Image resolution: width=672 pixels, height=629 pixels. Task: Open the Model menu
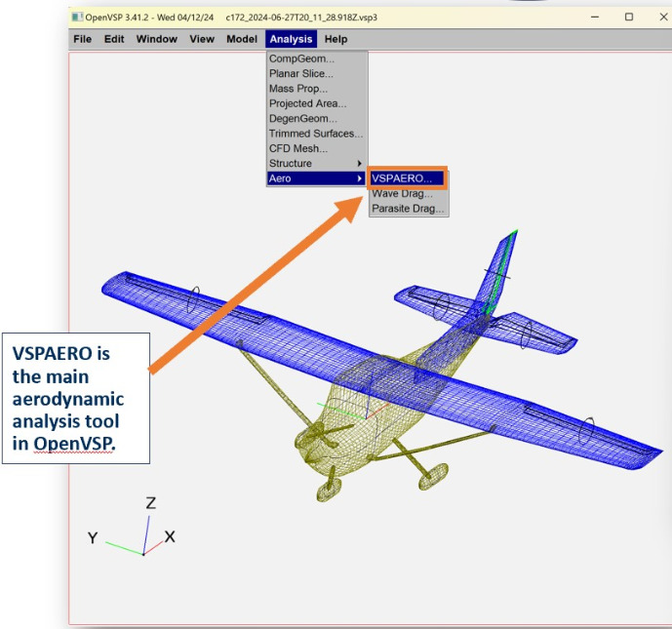pos(242,39)
